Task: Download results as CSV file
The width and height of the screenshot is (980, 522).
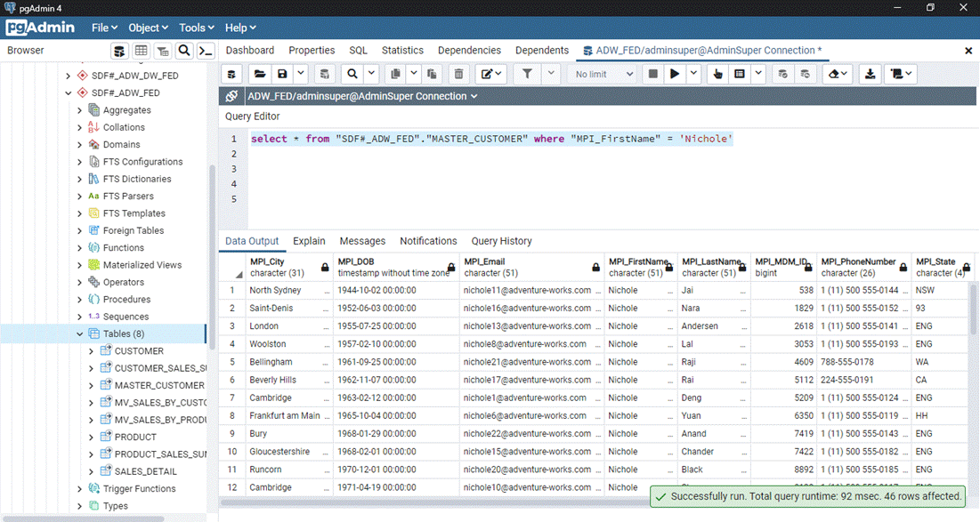Action: coord(870,74)
